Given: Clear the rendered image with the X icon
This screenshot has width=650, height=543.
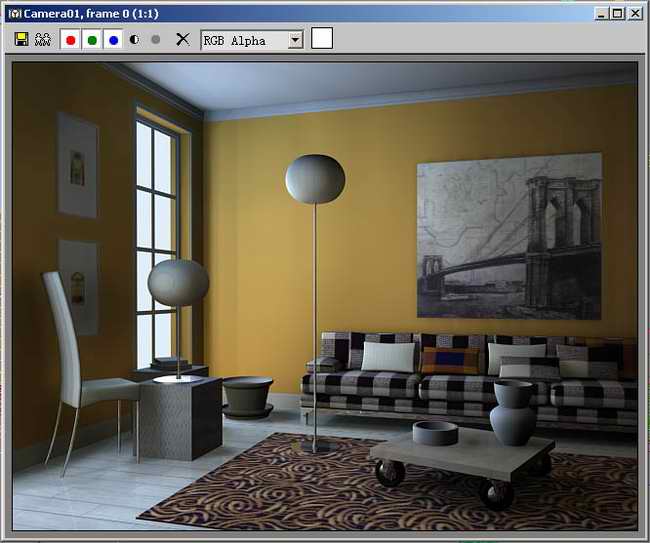Looking at the screenshot, I should click(x=182, y=39).
